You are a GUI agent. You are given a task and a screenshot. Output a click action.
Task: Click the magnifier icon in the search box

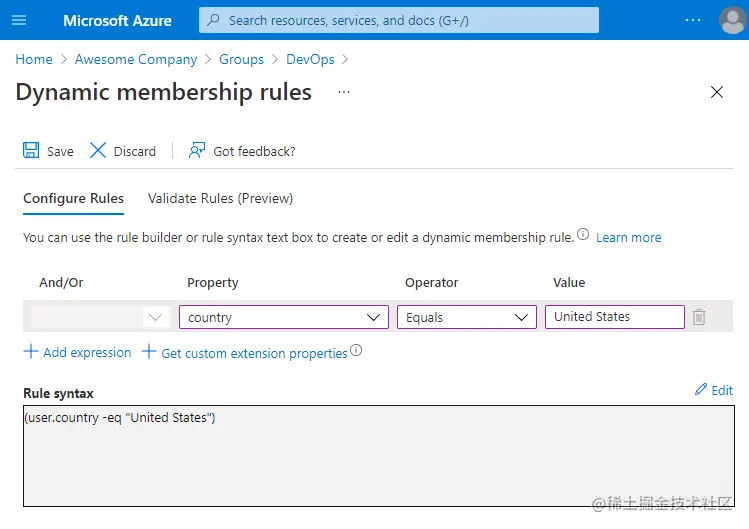[214, 20]
